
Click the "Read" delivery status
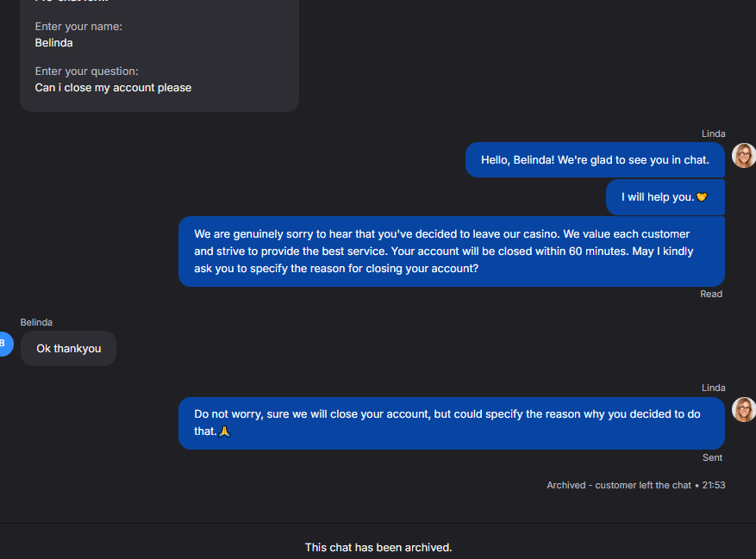click(711, 294)
